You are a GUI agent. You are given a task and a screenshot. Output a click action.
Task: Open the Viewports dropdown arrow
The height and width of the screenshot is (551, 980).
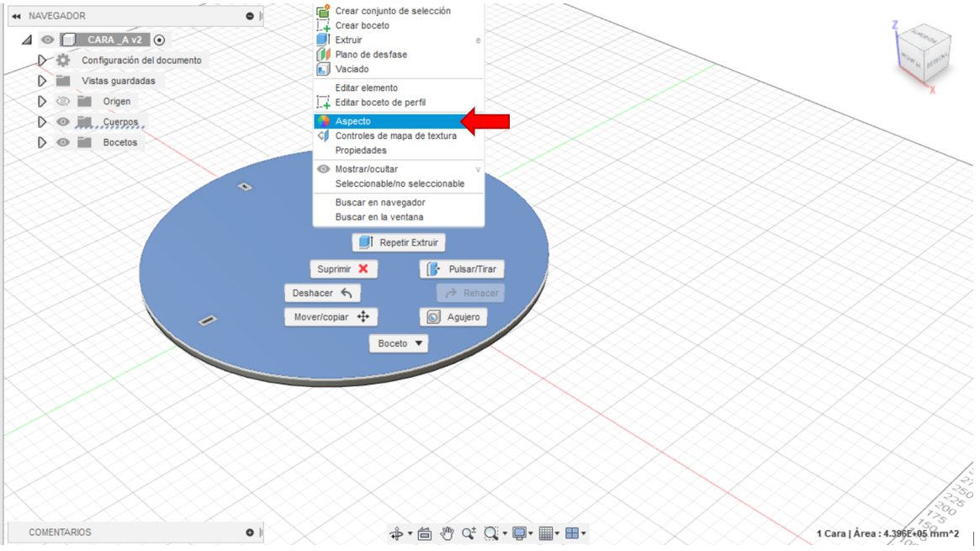point(584,533)
